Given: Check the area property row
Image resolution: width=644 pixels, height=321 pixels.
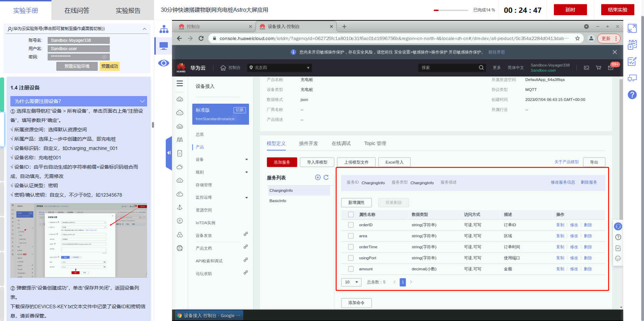Looking at the screenshot, I should (351, 236).
